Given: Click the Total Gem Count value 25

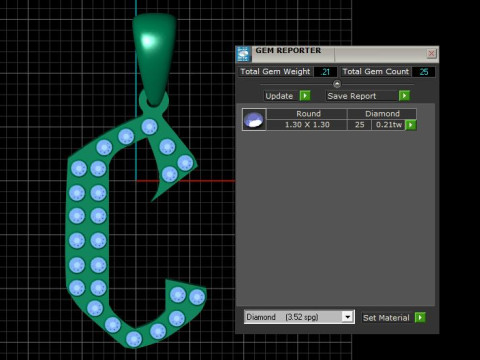Looking at the screenshot, I should 424,72.
